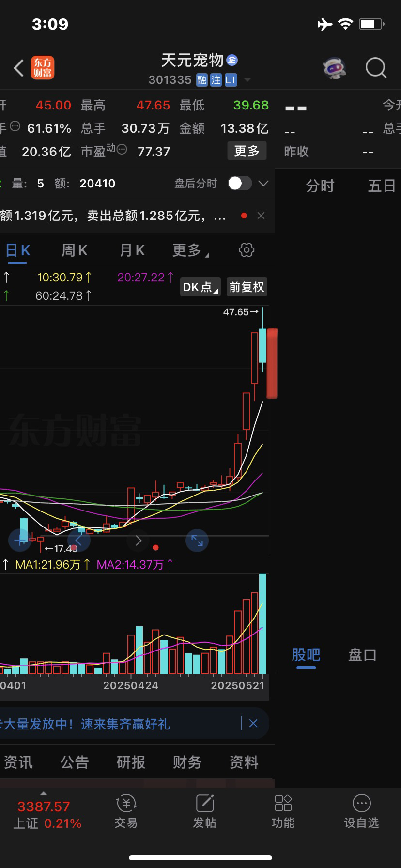The width and height of the screenshot is (401, 868).
Task: Go back with the left arrow
Action: (x=18, y=68)
